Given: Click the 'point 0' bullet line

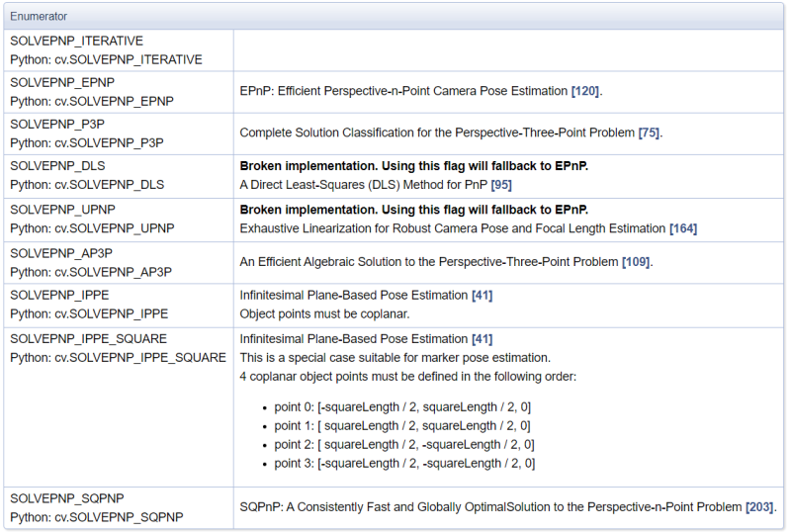Looking at the screenshot, I should pos(403,407).
